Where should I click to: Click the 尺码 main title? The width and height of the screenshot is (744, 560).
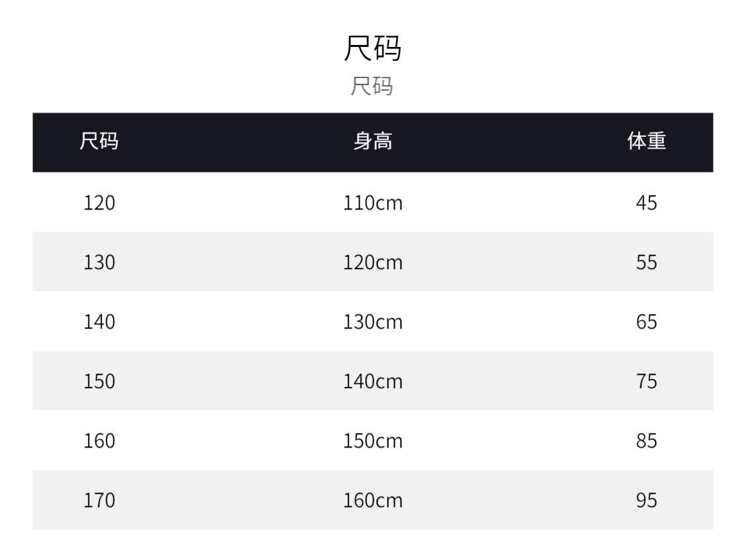tap(372, 48)
